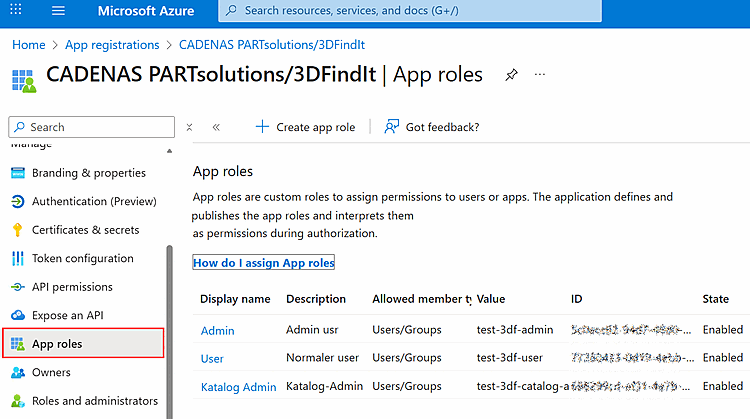Click the 'test-3df-catalog-a' value cell
The width and height of the screenshot is (750, 419).
tap(523, 386)
